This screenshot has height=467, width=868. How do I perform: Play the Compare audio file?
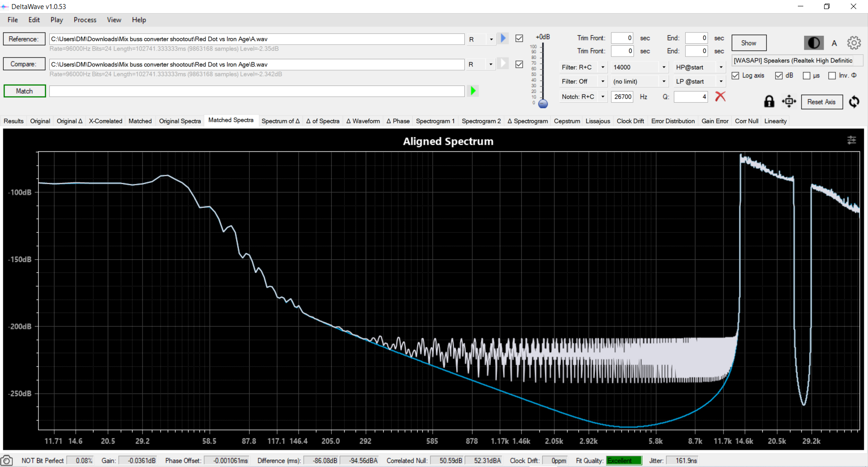[x=503, y=64]
